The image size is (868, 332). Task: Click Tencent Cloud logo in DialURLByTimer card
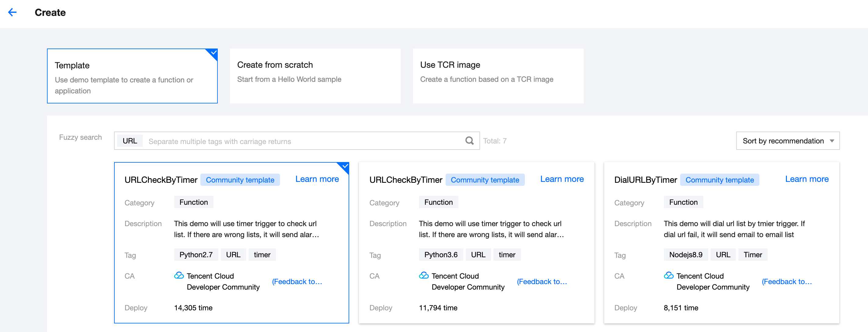(669, 275)
